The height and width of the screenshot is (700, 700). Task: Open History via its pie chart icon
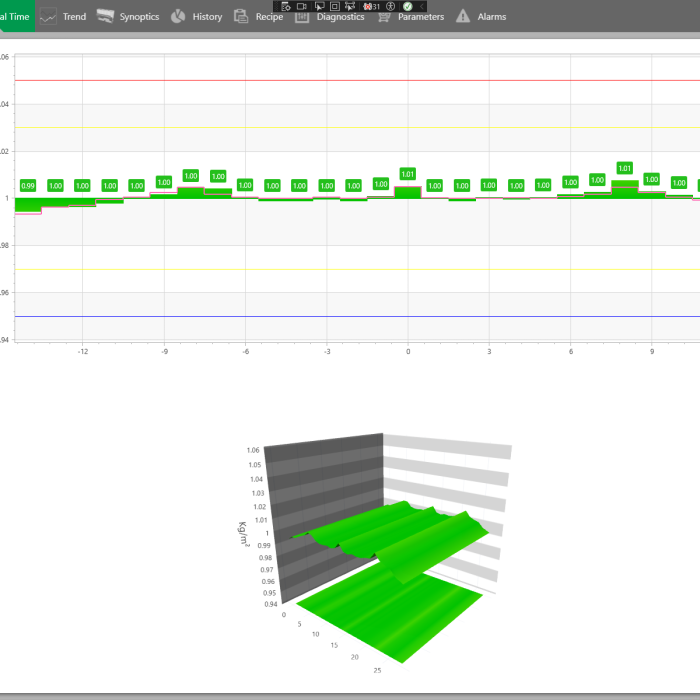177,16
